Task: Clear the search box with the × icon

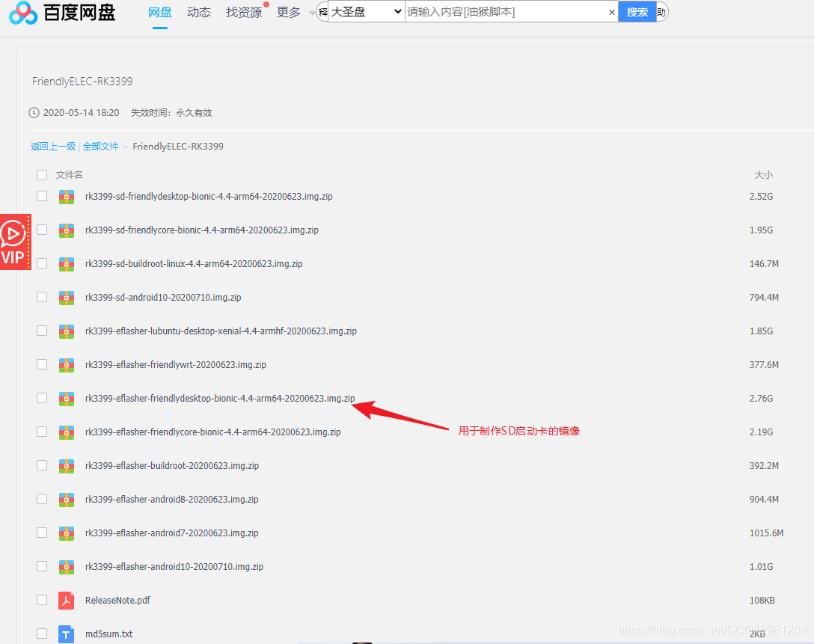Action: pos(612,12)
